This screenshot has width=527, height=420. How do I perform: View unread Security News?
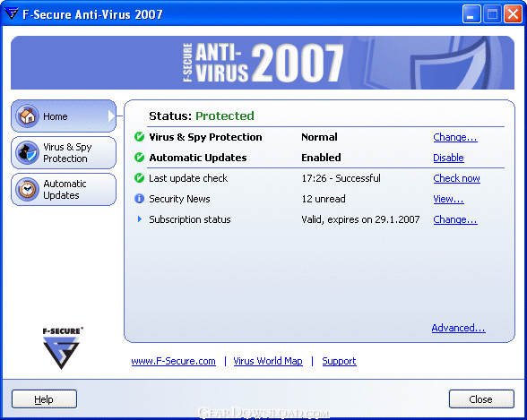click(x=448, y=199)
